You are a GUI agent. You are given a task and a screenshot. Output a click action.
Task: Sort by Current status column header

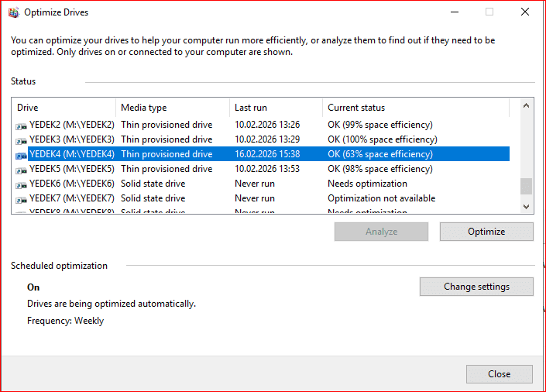(x=415, y=108)
